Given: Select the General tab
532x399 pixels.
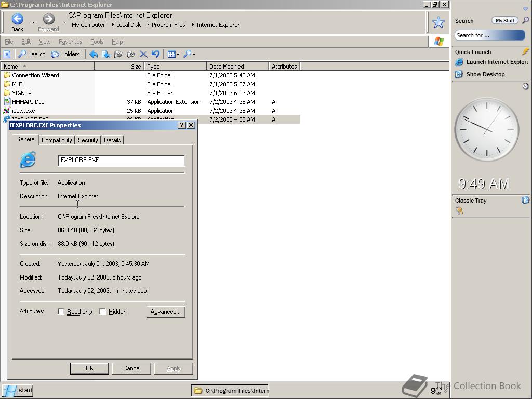Looking at the screenshot, I should tap(26, 139).
